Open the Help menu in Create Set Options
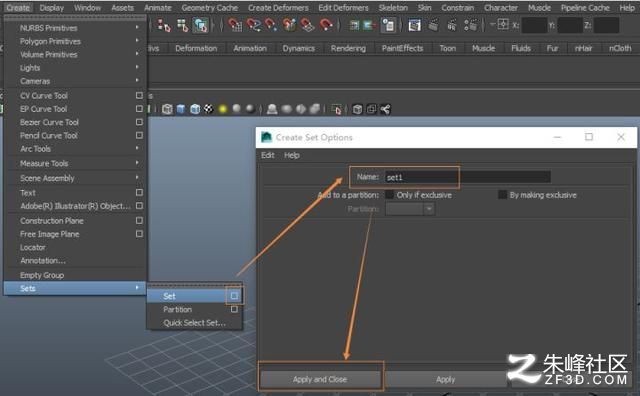 pyautogui.click(x=292, y=155)
